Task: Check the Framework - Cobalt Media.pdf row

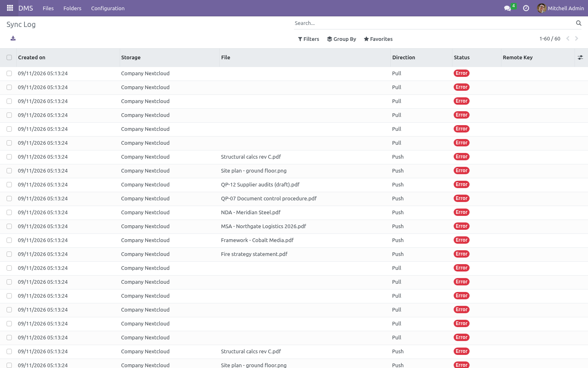Action: coord(9,240)
